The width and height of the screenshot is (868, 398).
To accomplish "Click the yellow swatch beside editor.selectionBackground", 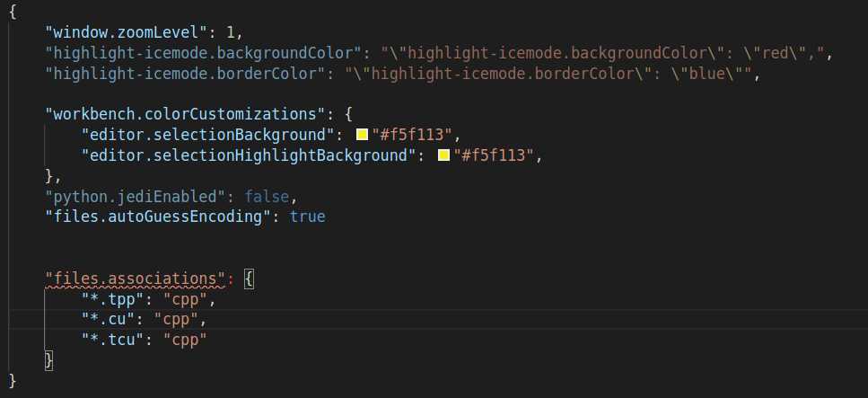I will (x=363, y=135).
